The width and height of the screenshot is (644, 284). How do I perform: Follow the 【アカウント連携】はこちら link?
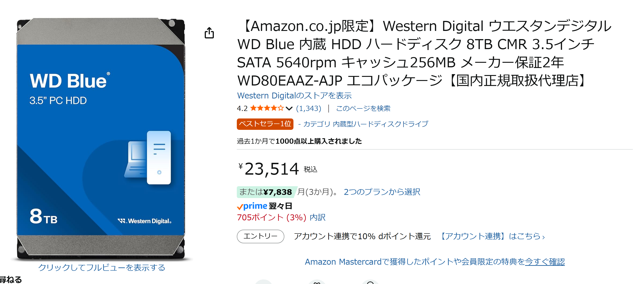coord(492,236)
